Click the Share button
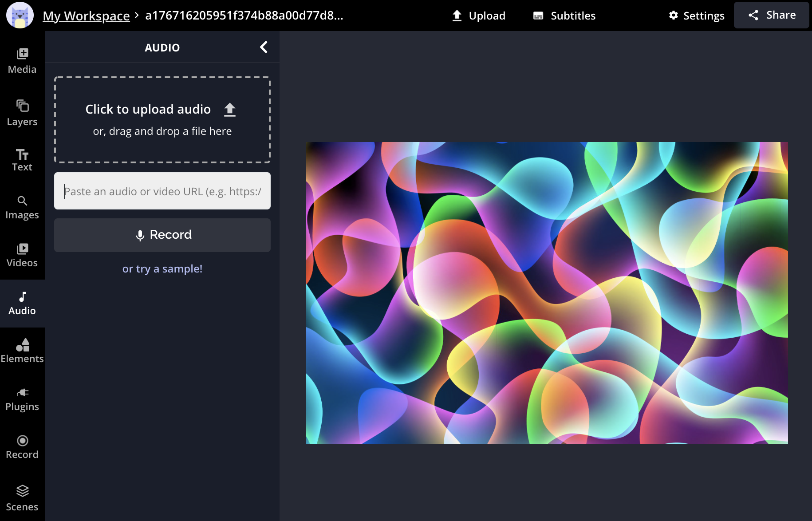The width and height of the screenshot is (812, 521). pos(771,15)
